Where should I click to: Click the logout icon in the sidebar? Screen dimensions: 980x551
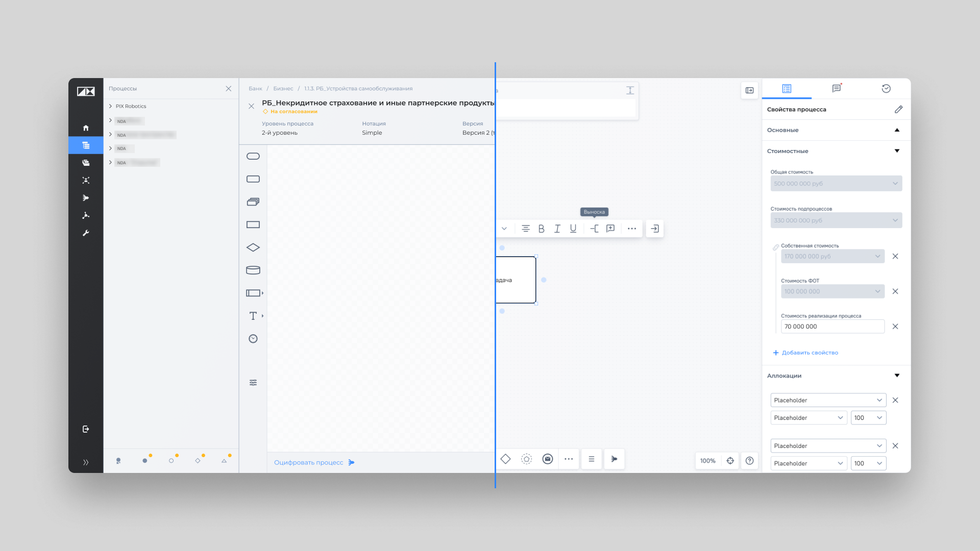[x=86, y=429]
